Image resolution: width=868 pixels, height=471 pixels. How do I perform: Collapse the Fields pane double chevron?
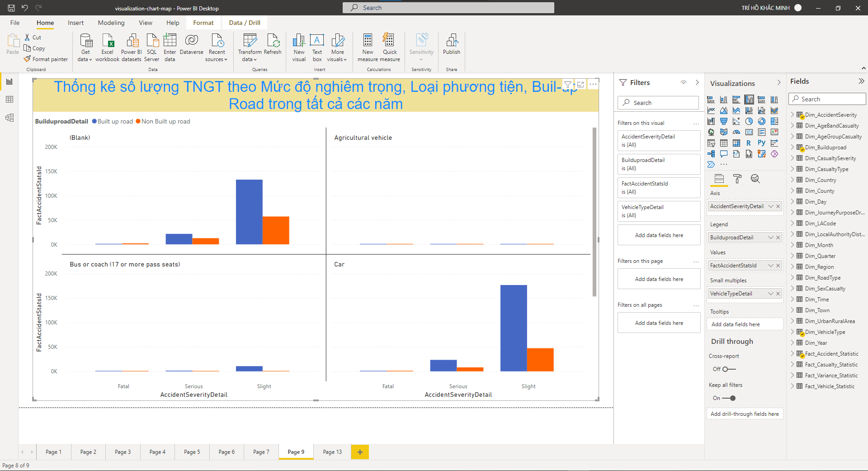pos(861,81)
